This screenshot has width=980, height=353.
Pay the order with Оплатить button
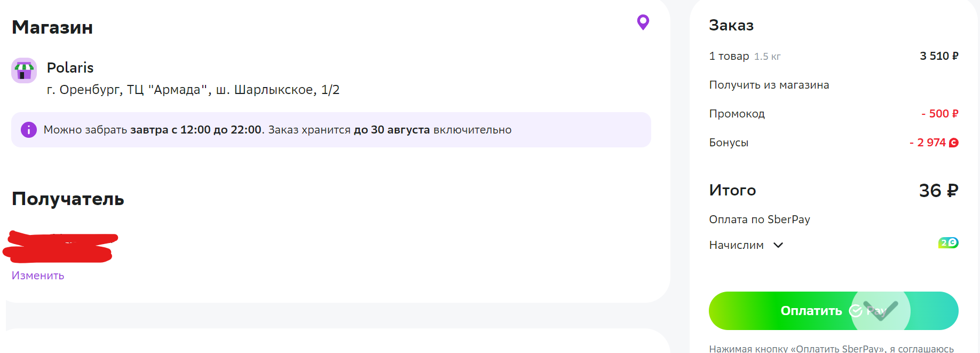pos(833,311)
